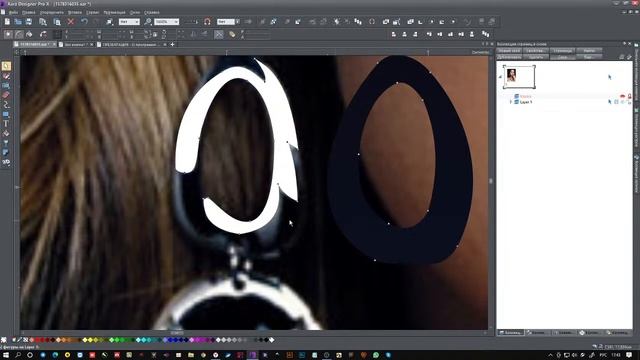Screen dimensions: 640x360
Task: Pick the yellow swatch on color line
Action: click(90, 340)
